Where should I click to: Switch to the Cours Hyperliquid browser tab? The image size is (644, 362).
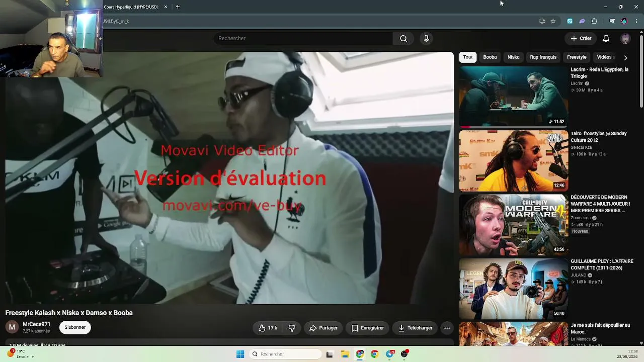(132, 7)
